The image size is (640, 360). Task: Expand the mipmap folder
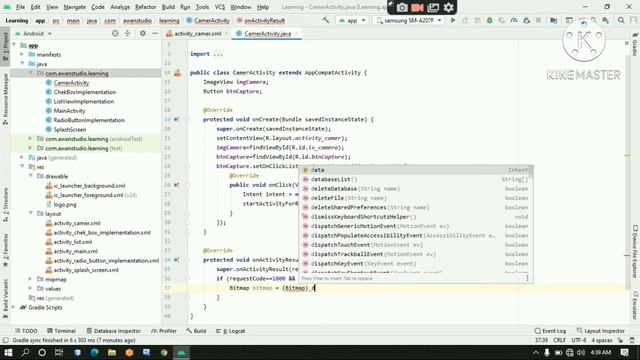[x=31, y=279]
